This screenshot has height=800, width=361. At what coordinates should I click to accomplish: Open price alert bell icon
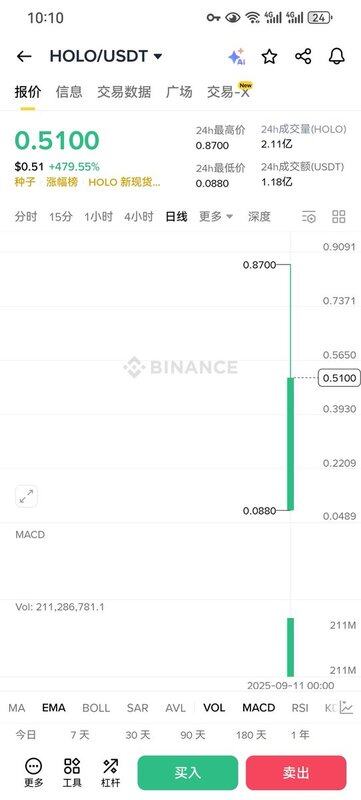tap(337, 56)
